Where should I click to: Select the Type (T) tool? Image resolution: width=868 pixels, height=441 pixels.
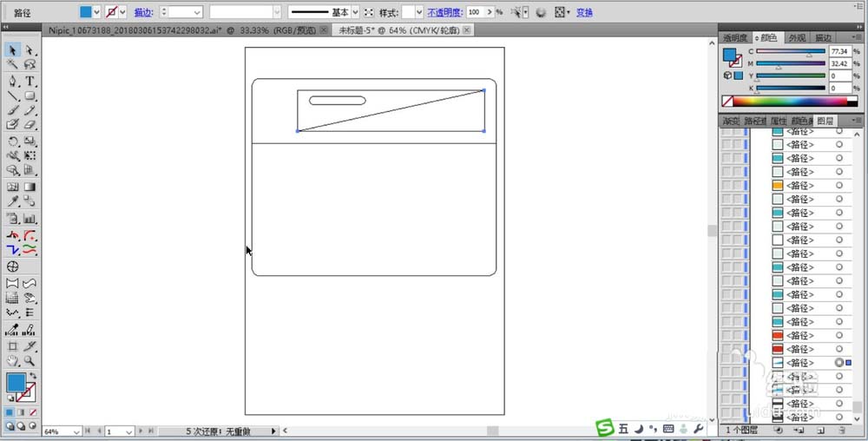30,82
